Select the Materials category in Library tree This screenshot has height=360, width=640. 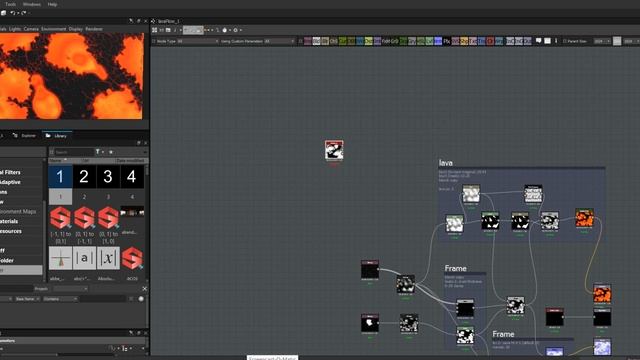pos(9,221)
